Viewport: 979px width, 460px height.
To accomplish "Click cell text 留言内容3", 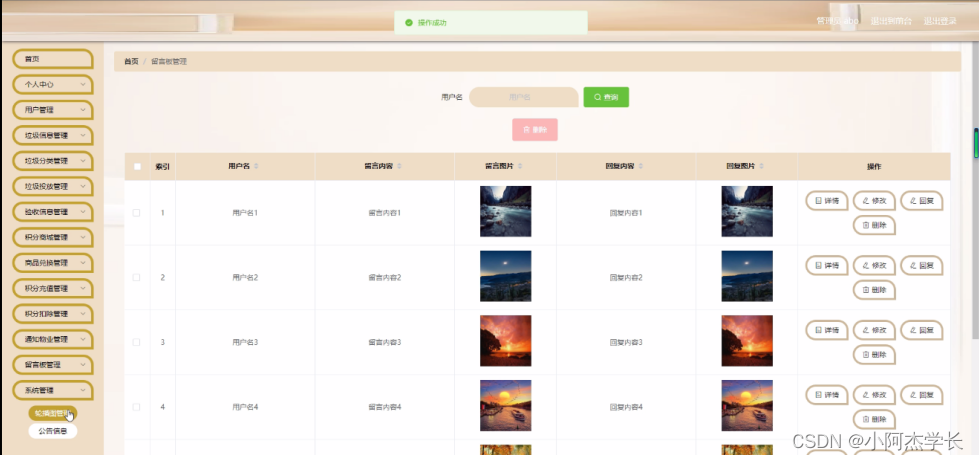I will pyautogui.click(x=385, y=342).
